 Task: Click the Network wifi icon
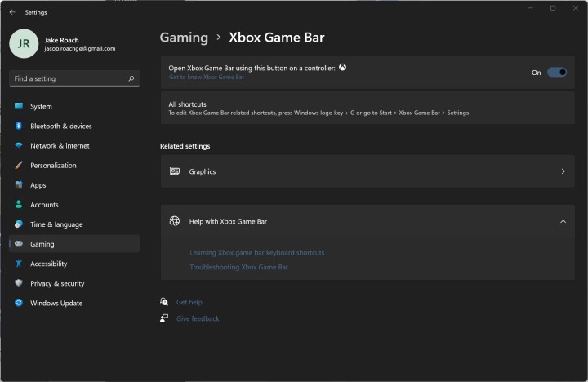(19, 145)
